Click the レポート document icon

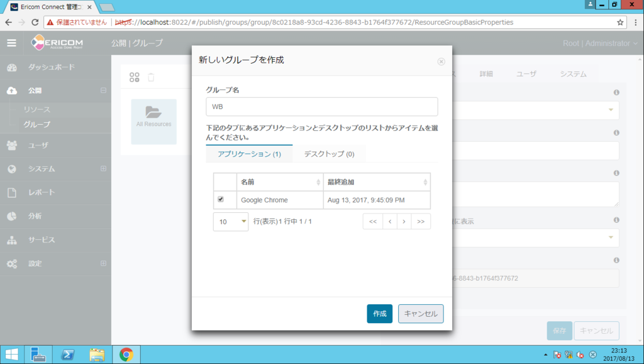[13, 193]
